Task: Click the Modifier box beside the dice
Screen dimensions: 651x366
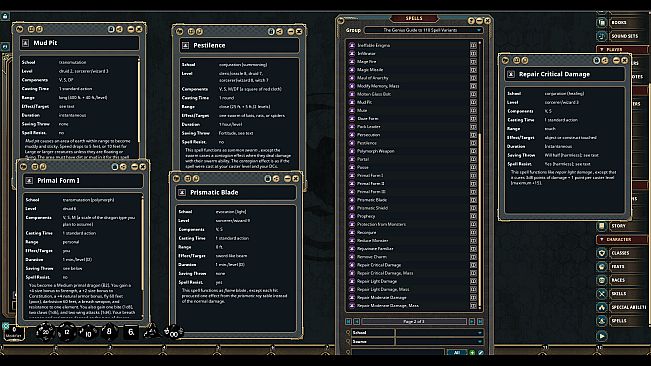Action: point(13,333)
